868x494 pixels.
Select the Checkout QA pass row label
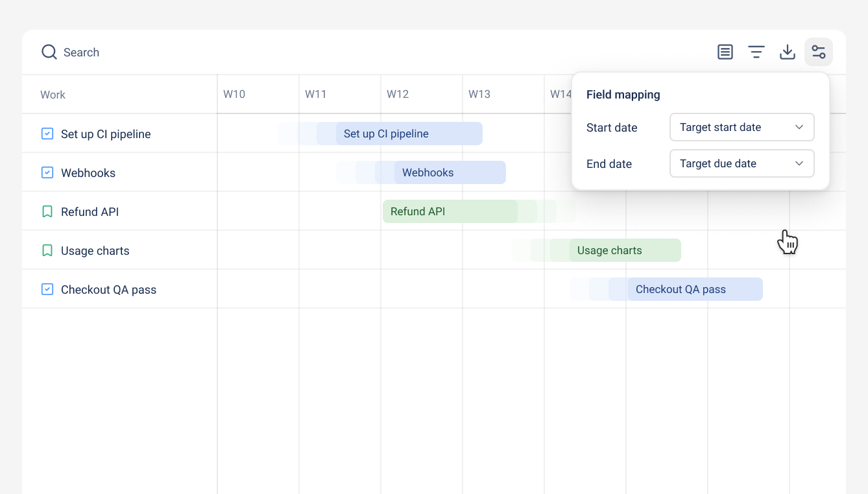[108, 290]
